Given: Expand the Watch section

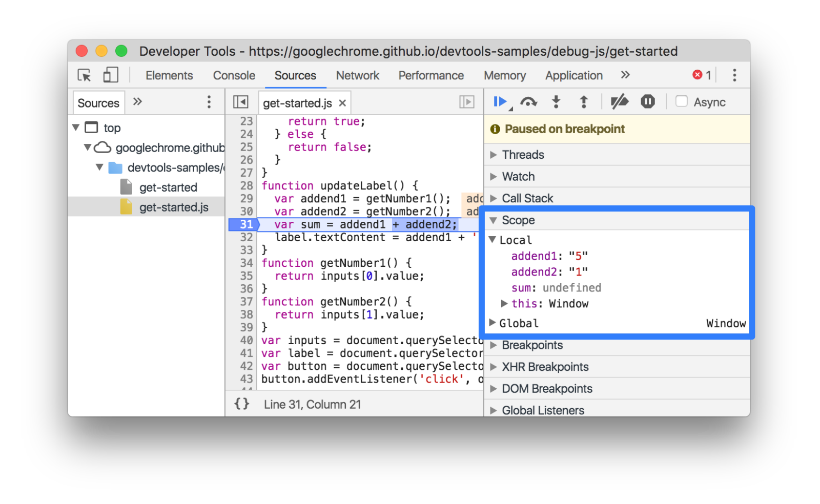Looking at the screenshot, I should (x=518, y=177).
